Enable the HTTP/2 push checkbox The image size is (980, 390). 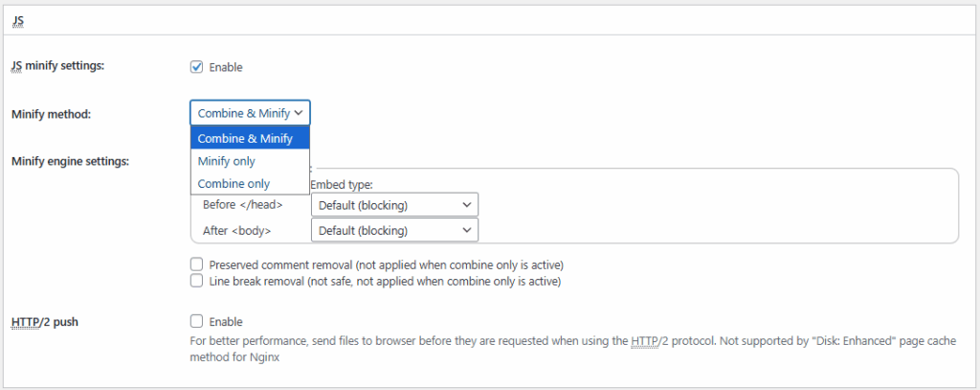(x=197, y=322)
